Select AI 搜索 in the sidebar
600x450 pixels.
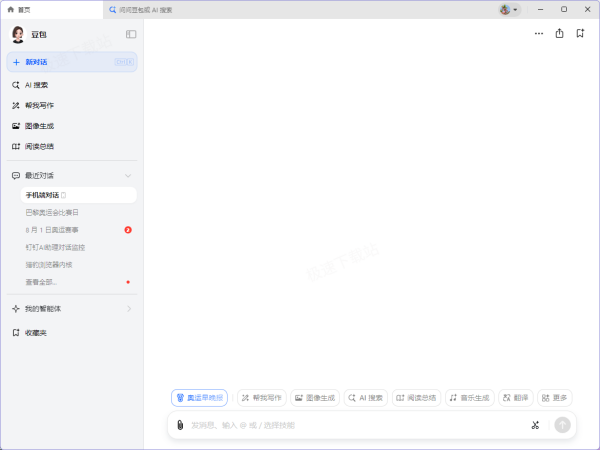click(37, 85)
